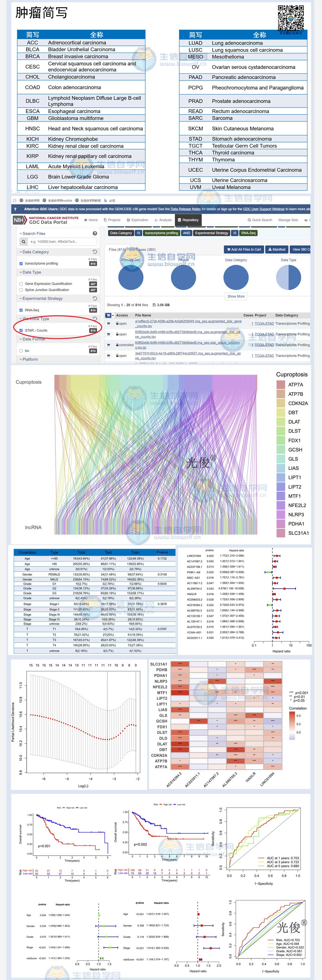Go to the Home menu item
This screenshot has height=980, width=322.
(91, 220)
